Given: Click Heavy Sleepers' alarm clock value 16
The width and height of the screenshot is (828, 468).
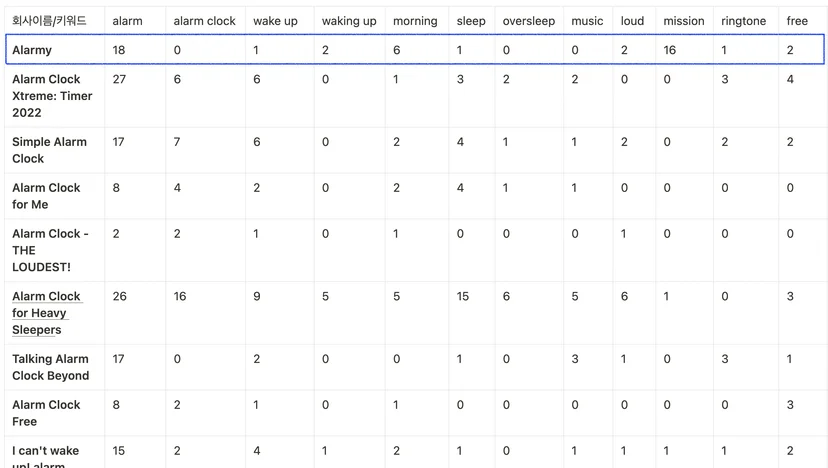Looking at the screenshot, I should click(180, 296).
